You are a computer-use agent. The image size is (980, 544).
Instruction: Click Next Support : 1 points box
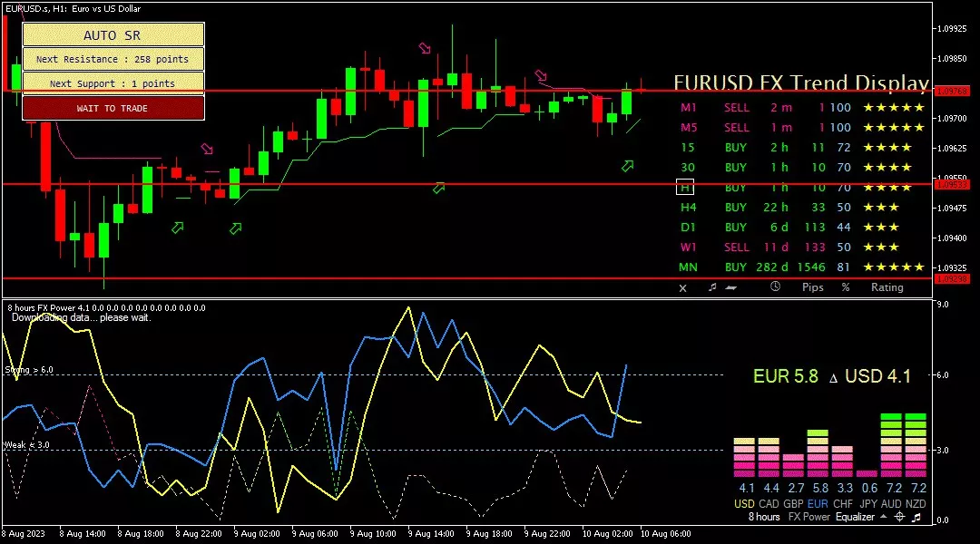pos(113,83)
